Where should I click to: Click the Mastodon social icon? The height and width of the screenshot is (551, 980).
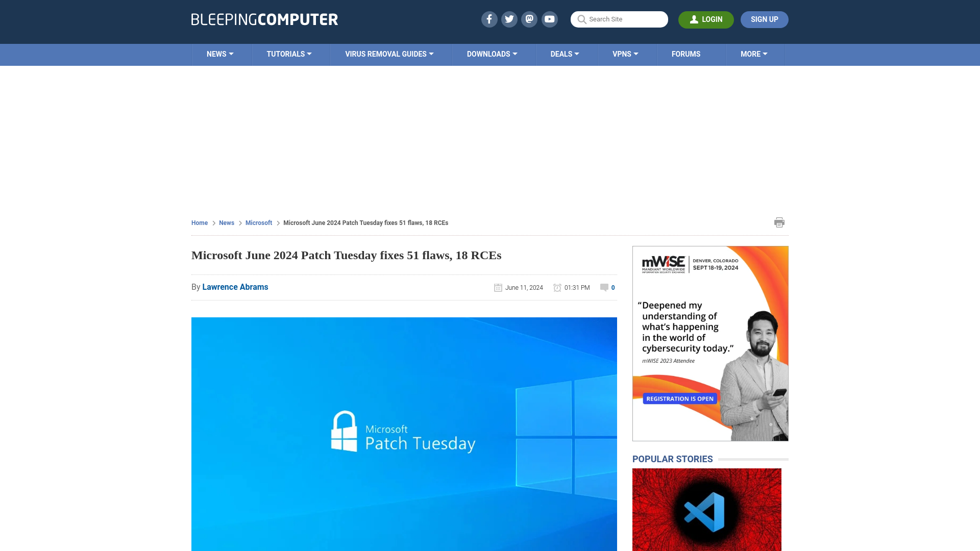point(530,19)
